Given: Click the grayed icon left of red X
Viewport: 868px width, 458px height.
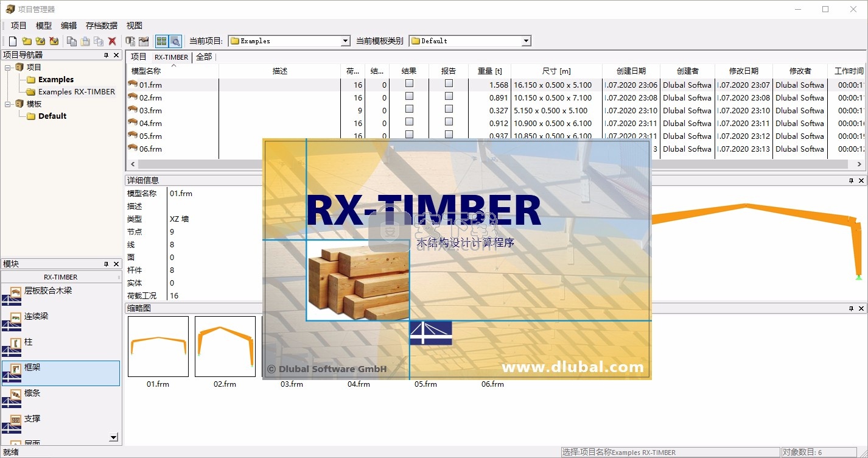Looking at the screenshot, I should coord(99,41).
